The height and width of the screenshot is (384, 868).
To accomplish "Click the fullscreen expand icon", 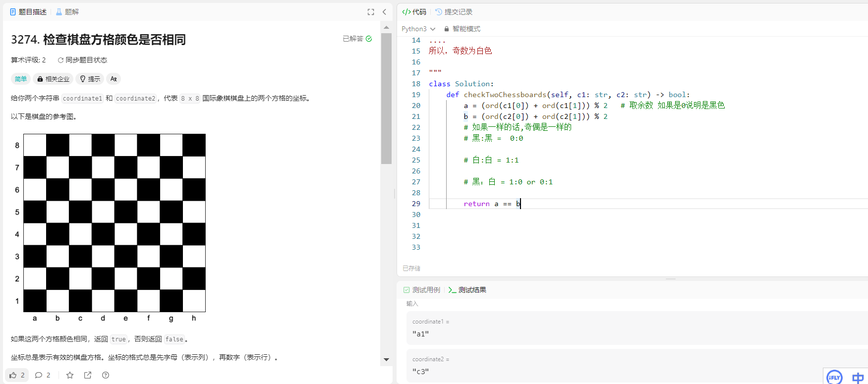I will point(371,12).
